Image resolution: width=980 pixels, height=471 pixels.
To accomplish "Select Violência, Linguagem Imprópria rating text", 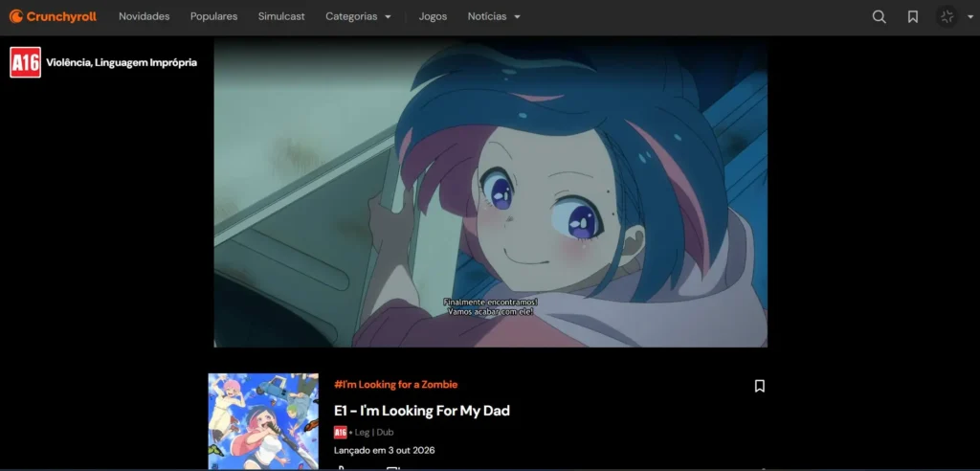I will click(122, 62).
